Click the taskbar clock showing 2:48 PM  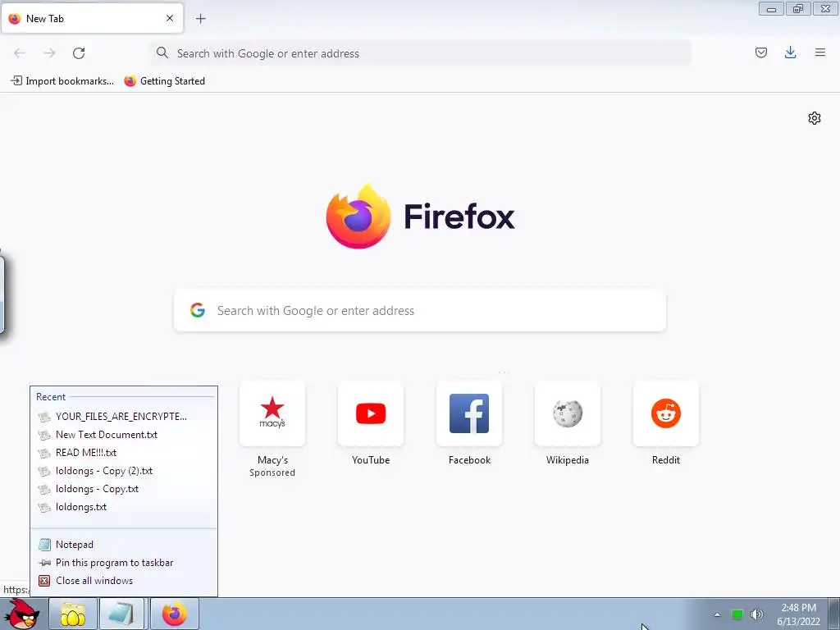tap(798, 614)
